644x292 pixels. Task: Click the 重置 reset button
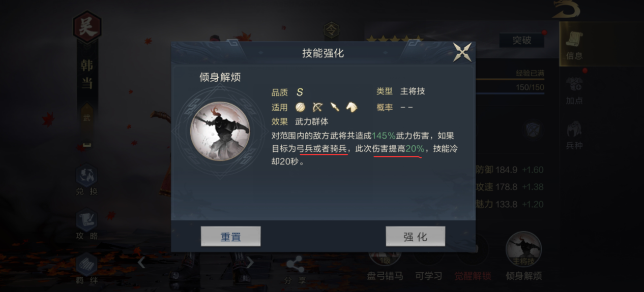click(231, 237)
